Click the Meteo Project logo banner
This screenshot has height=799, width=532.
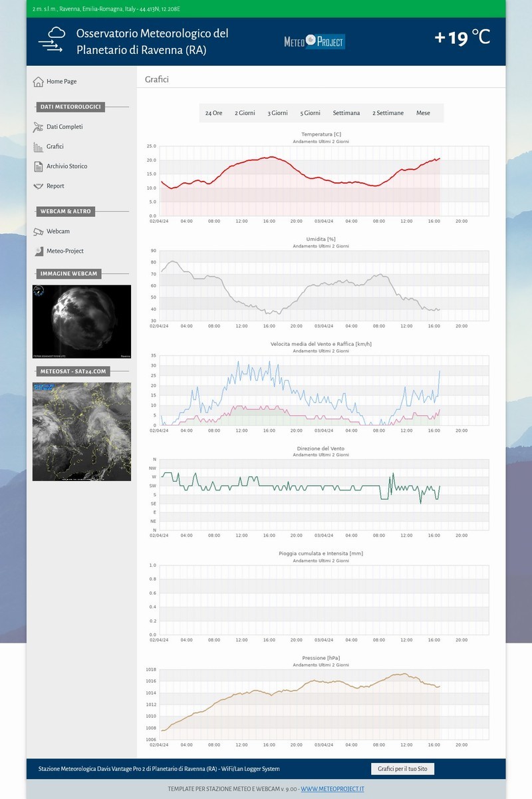(x=315, y=42)
